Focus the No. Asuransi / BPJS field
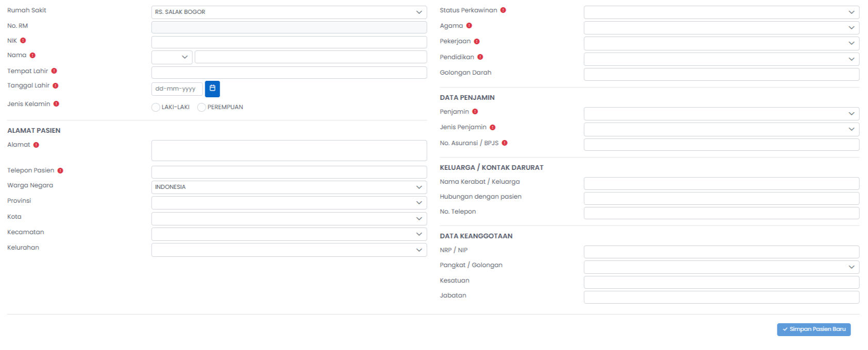This screenshot has height=350, width=868. tap(721, 145)
